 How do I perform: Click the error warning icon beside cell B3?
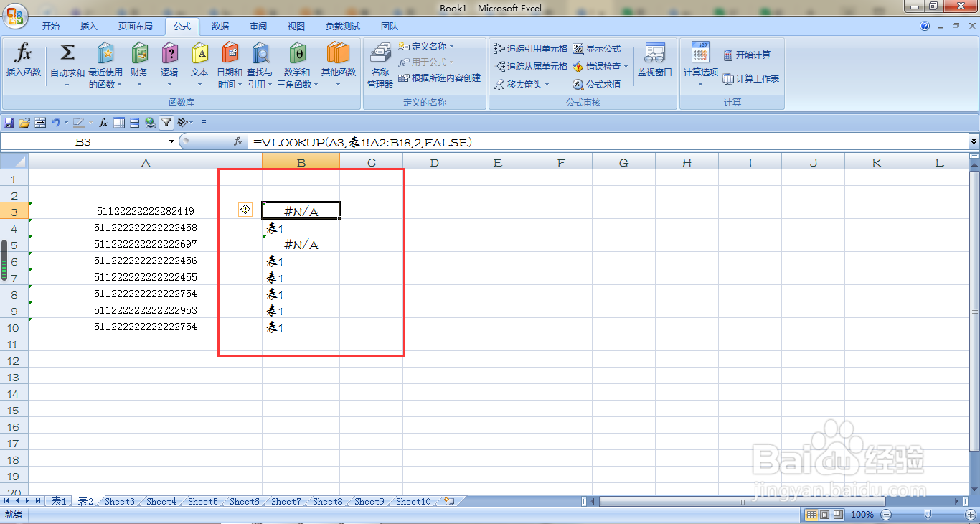point(245,210)
